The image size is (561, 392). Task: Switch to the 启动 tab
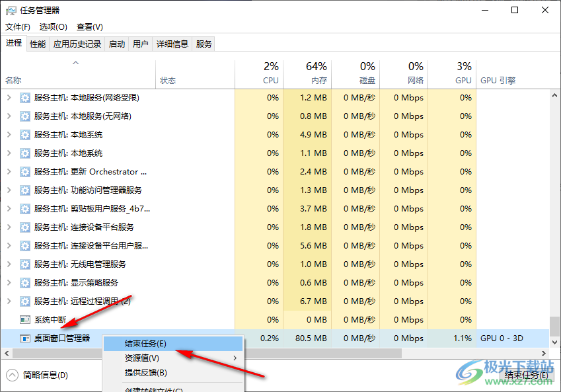click(x=117, y=44)
